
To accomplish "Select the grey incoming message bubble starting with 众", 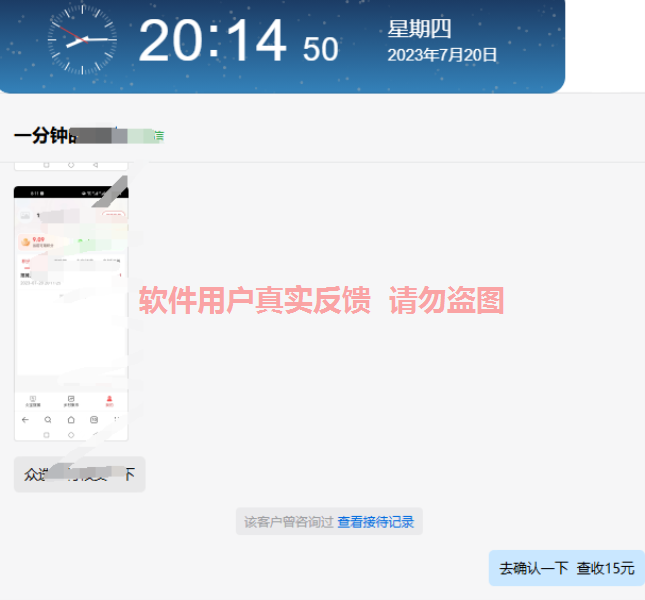I will coord(80,474).
